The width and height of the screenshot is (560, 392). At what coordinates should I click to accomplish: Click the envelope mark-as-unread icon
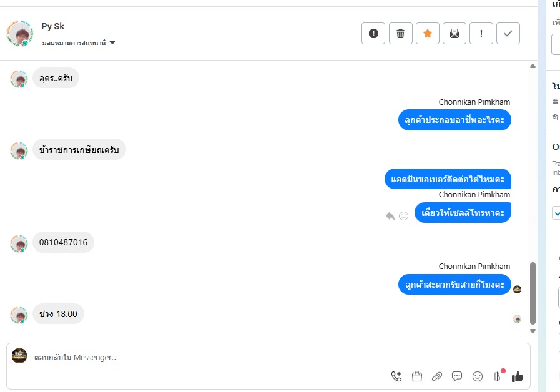click(454, 34)
